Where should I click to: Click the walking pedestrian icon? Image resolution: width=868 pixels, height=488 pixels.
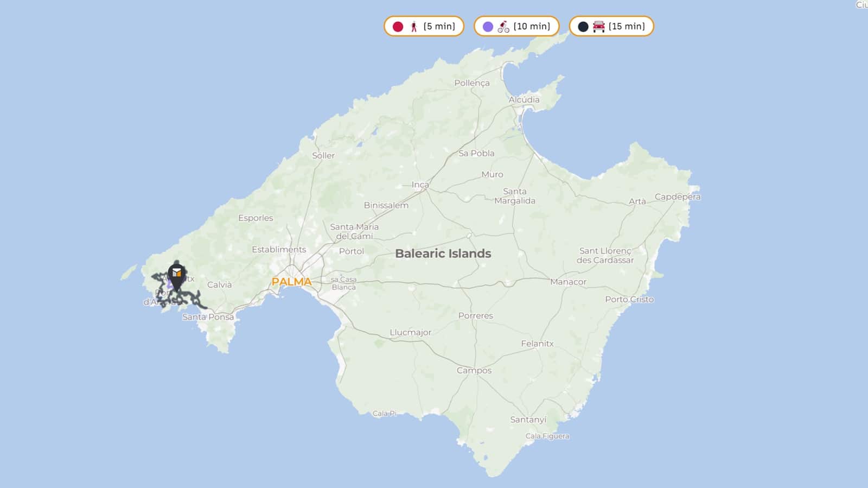point(414,27)
